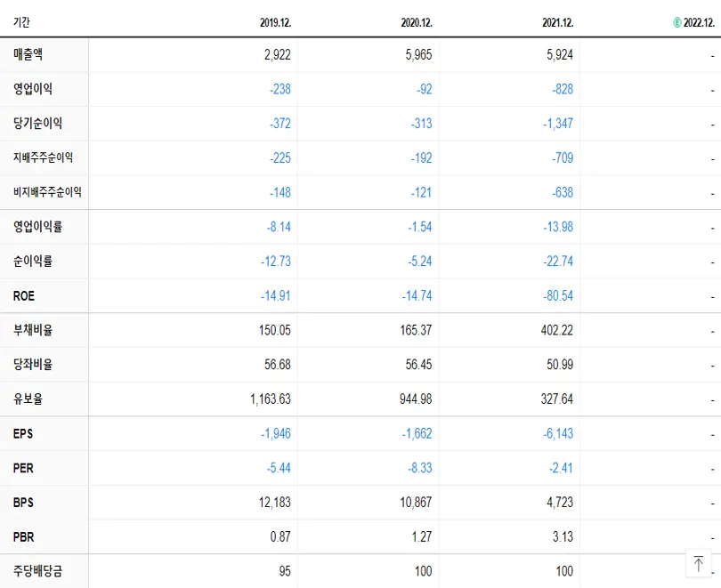Viewport: 721px width, 588px height.
Task: Click the controlling interest value -225
Action: pyautogui.click(x=280, y=158)
